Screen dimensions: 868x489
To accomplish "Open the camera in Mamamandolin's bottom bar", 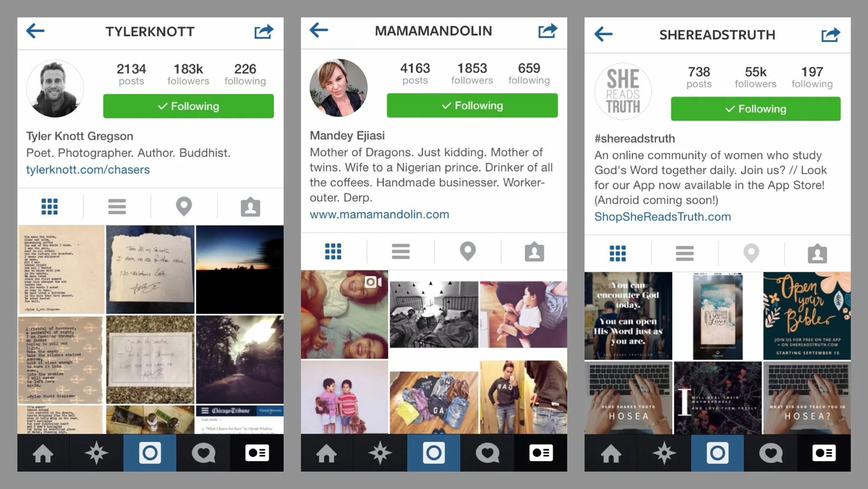I will pos(433,453).
